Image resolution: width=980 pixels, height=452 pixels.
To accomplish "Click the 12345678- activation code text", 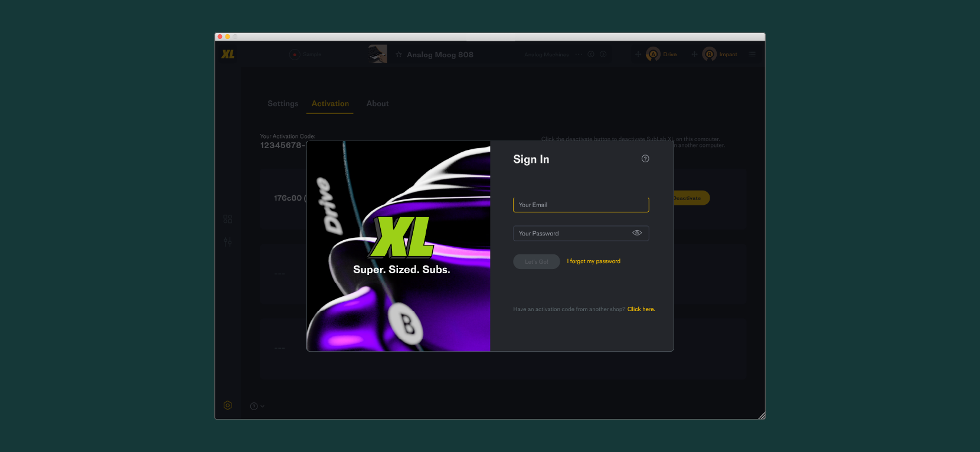I will [283, 146].
